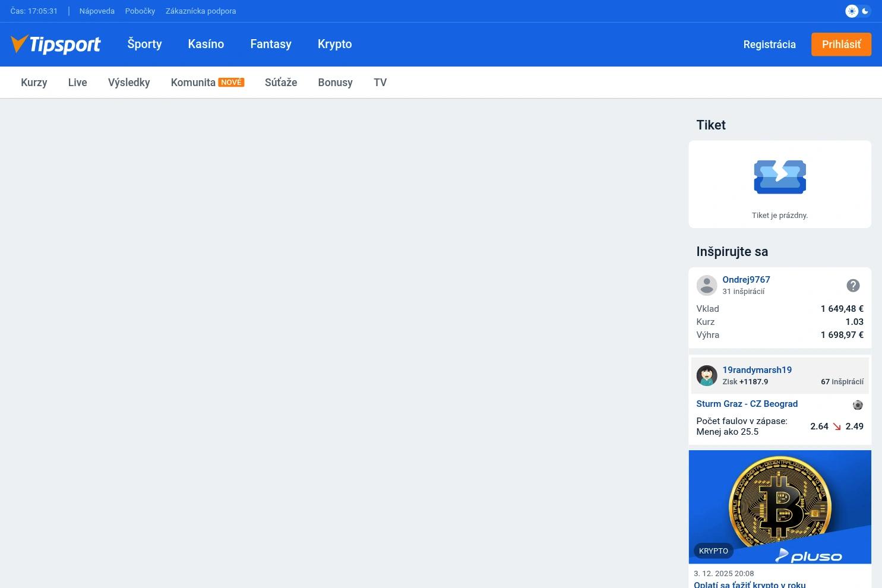Open Registrácia
Screen dimensions: 882x588
pyautogui.click(x=769, y=44)
